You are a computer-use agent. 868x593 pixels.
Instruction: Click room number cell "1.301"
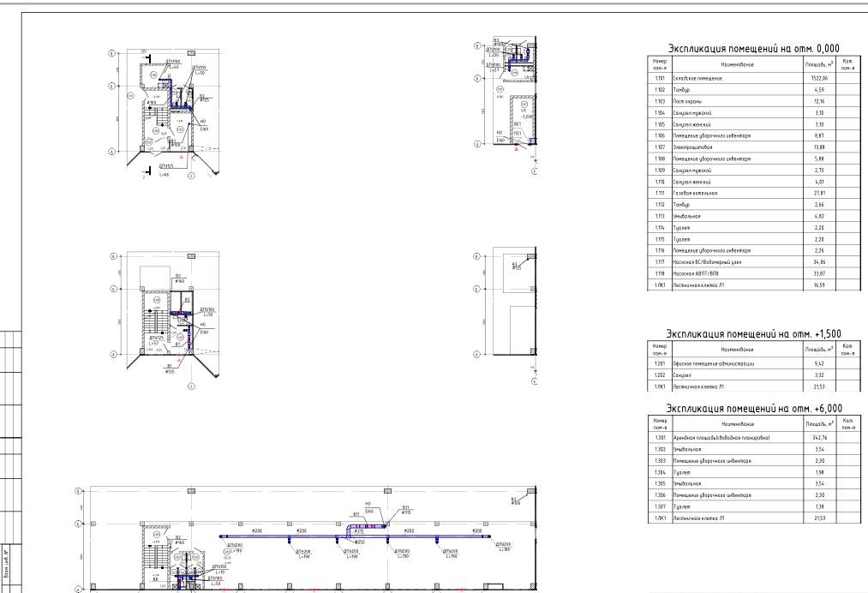coord(661,438)
